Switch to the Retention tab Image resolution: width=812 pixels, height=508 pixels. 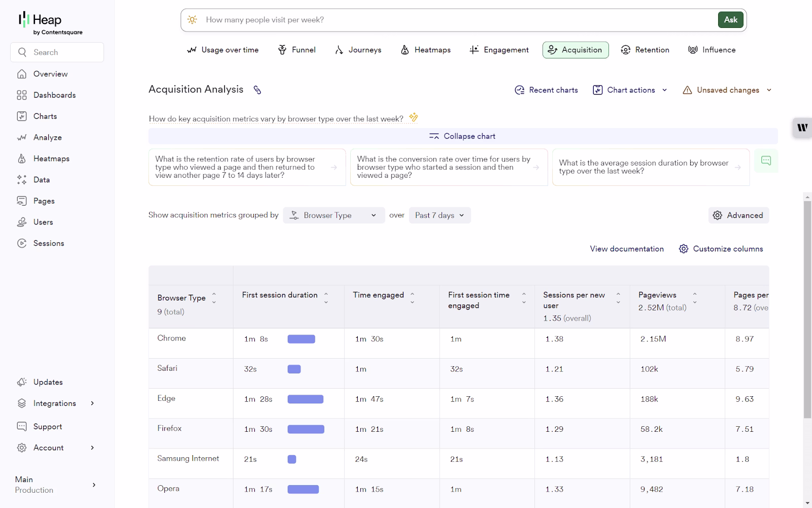[645, 50]
